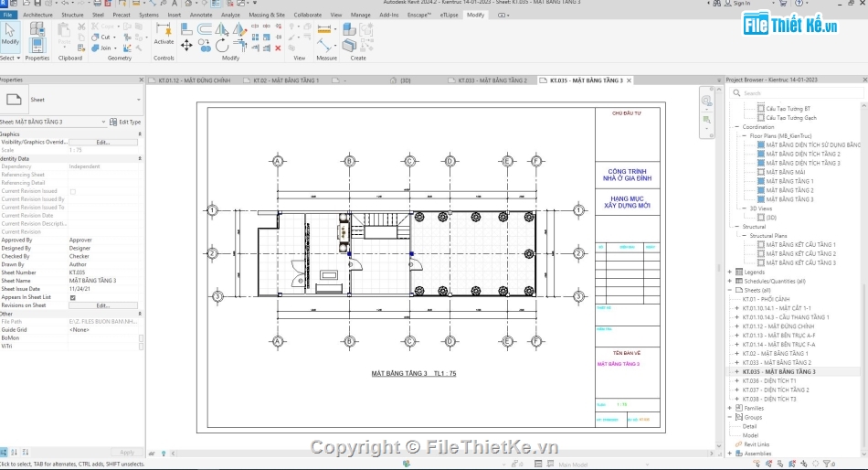Image resolution: width=868 pixels, height=470 pixels.
Task: Click Edit for Visibility/Graphics Overrides
Action: (103, 143)
